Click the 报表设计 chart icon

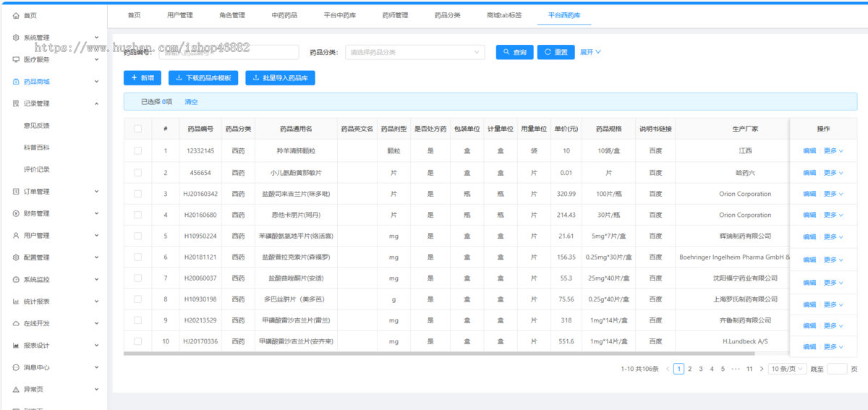[x=16, y=346]
